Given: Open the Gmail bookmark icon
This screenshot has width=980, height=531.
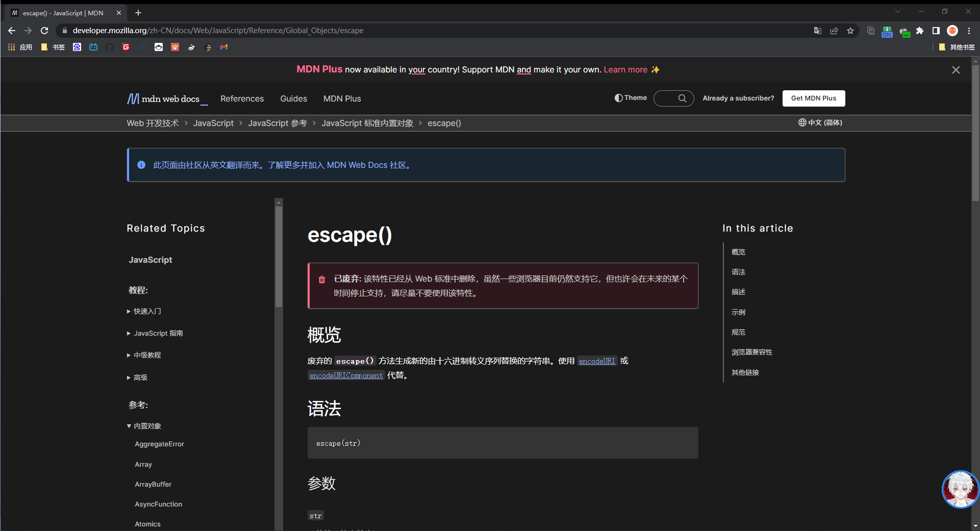Looking at the screenshot, I should point(224,47).
